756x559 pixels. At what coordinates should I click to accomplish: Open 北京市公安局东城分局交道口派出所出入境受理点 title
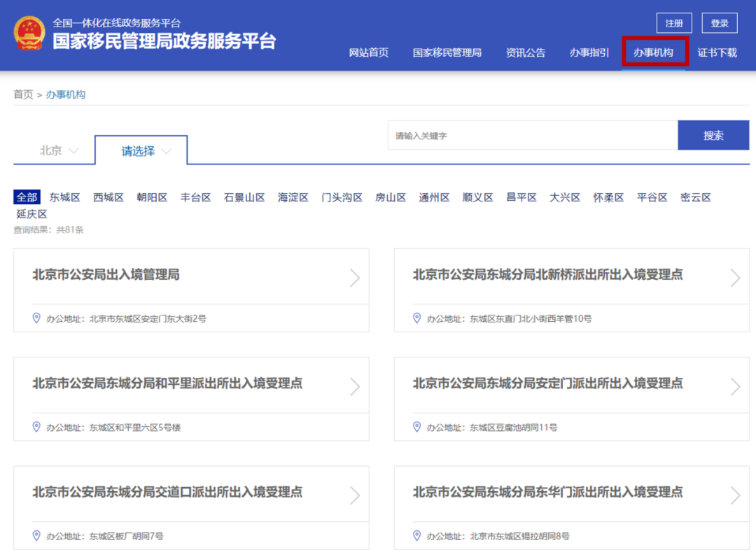pyautogui.click(x=167, y=492)
